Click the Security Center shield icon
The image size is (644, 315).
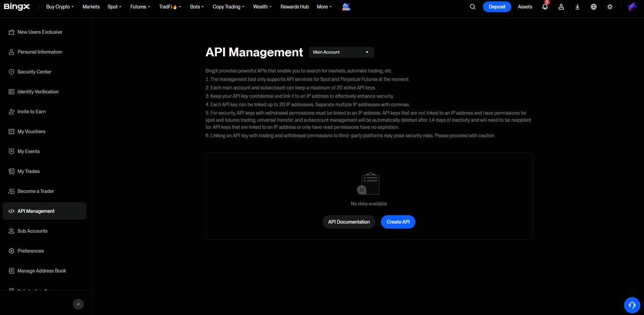coord(12,72)
